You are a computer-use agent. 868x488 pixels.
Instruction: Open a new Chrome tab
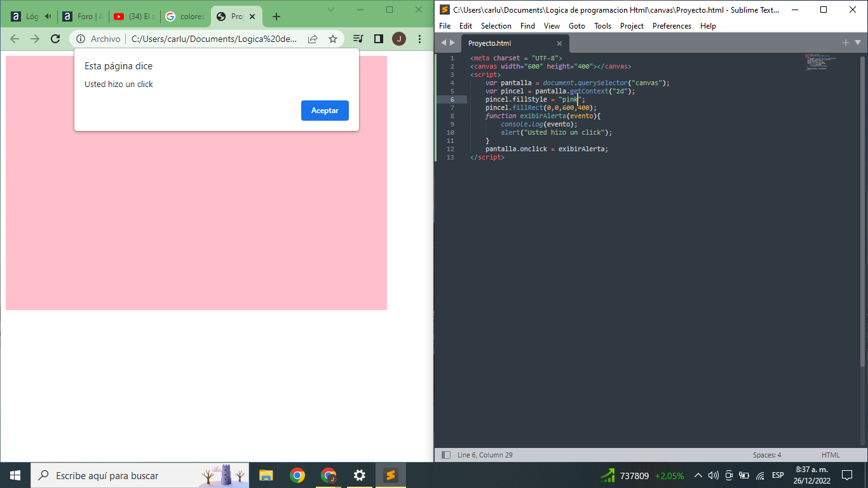(x=276, y=17)
